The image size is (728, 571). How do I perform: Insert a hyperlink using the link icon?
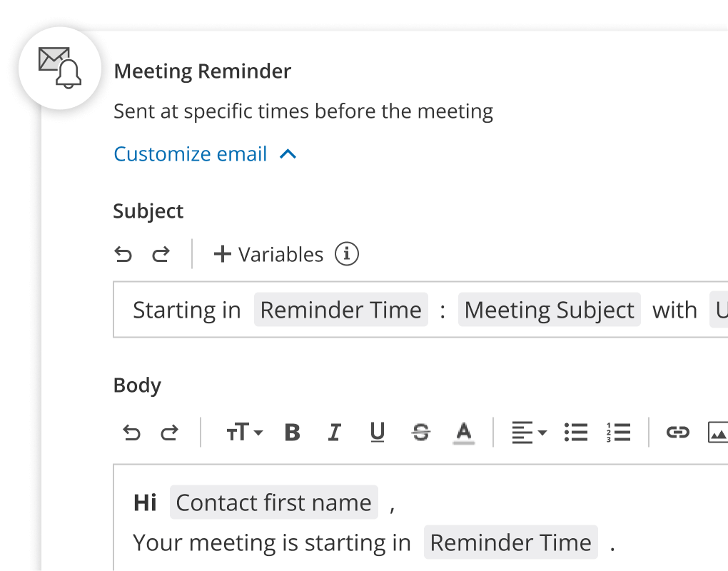(677, 432)
